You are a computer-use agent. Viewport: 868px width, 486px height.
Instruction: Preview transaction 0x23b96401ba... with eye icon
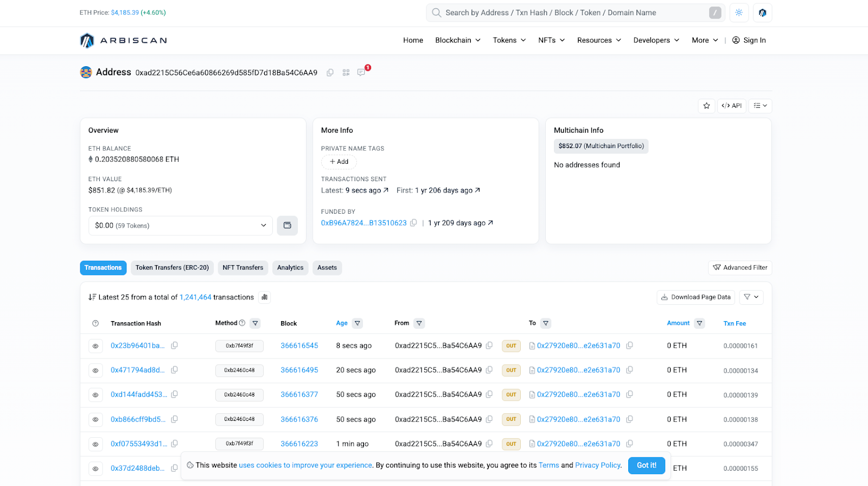tap(95, 346)
